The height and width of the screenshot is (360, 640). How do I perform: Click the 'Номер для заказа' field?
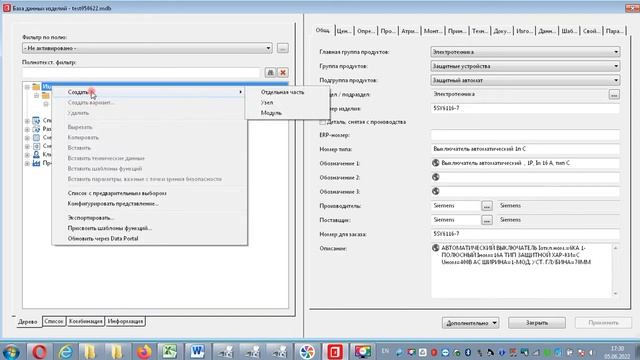[525, 234]
